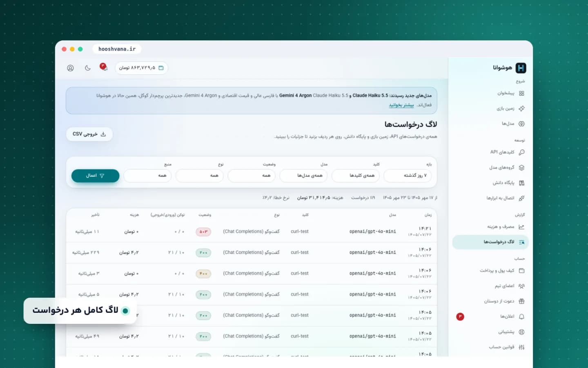Viewport: 588px width, 368px height.
Task: Click the لاگ درخواست‌ها sidebar icon
Action: coord(521,242)
